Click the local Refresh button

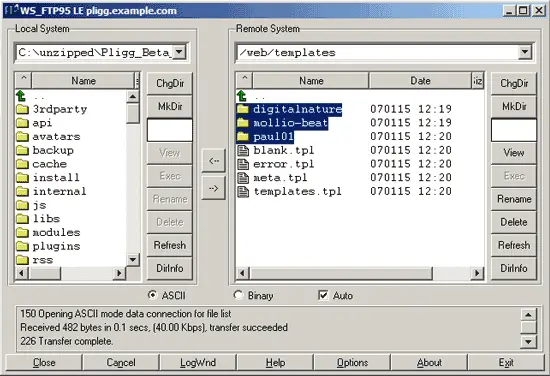pyautogui.click(x=169, y=245)
